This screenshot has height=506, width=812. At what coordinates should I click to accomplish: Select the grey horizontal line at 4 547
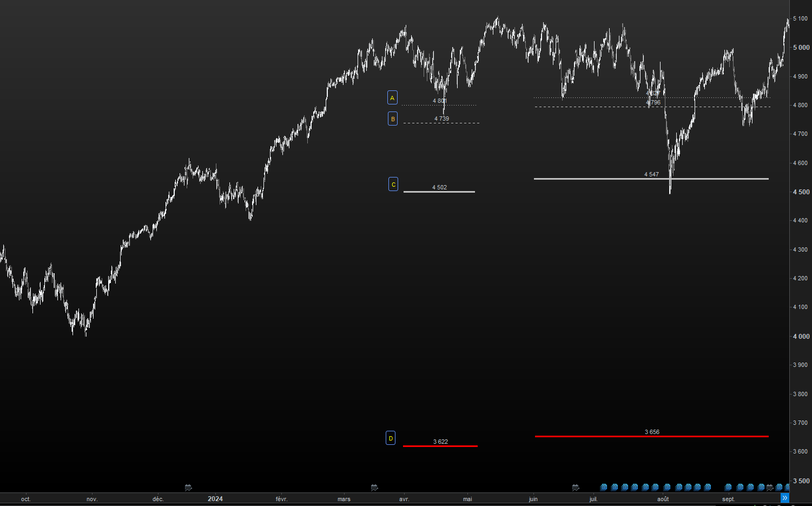651,179
